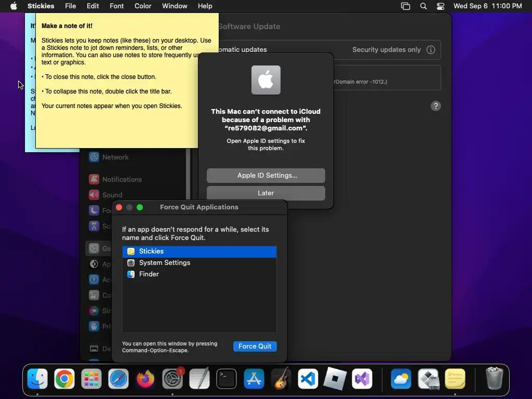532x399 pixels.
Task: Open Spotlight search in menu bar
Action: [423, 6]
